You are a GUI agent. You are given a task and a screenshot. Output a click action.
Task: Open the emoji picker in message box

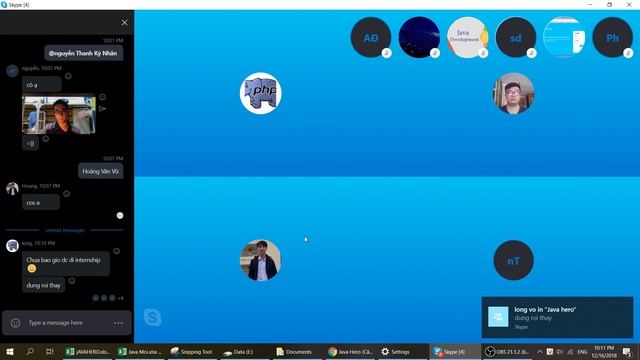coord(16,323)
